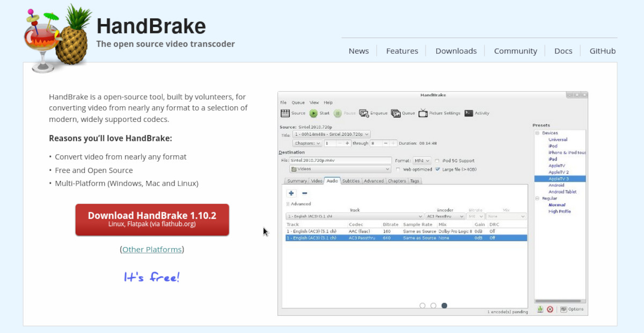
Task: Remove audio track with the minus icon
Action: coord(304,193)
